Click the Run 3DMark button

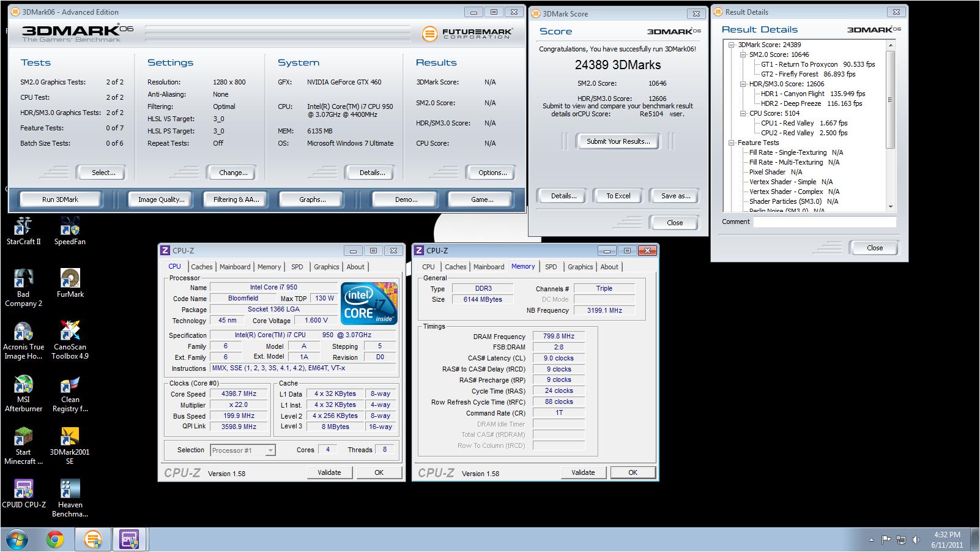tap(60, 200)
